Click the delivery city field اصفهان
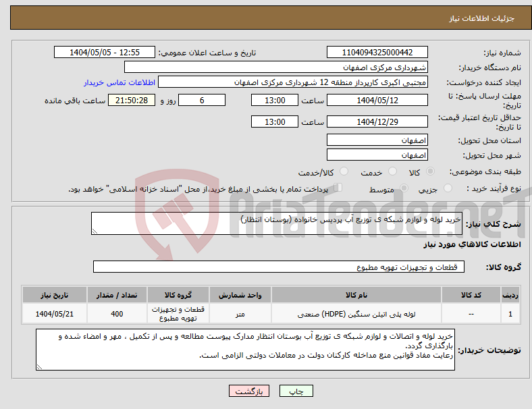Viewport: 532px width, 409px height. pyautogui.click(x=377, y=155)
